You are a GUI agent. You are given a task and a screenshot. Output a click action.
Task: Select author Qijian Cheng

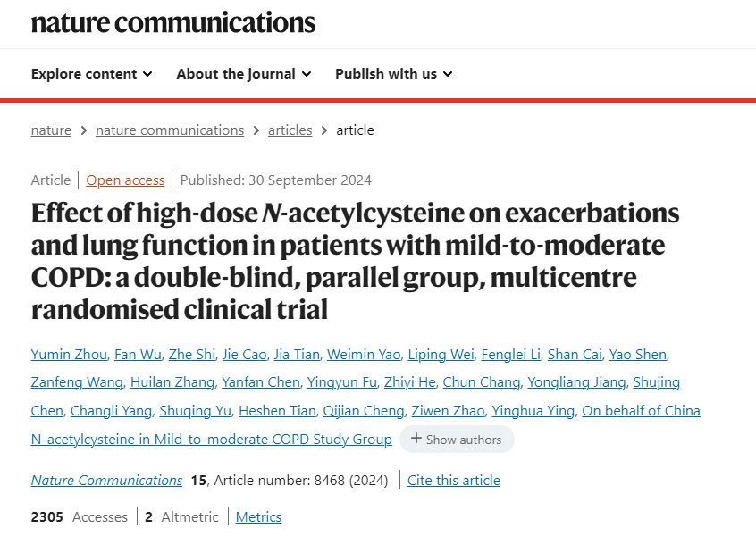tap(364, 411)
